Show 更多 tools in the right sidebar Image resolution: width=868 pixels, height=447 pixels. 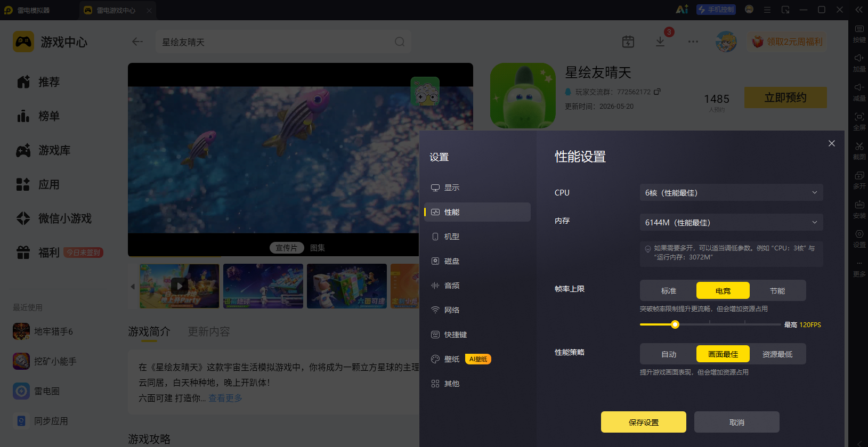point(859,268)
